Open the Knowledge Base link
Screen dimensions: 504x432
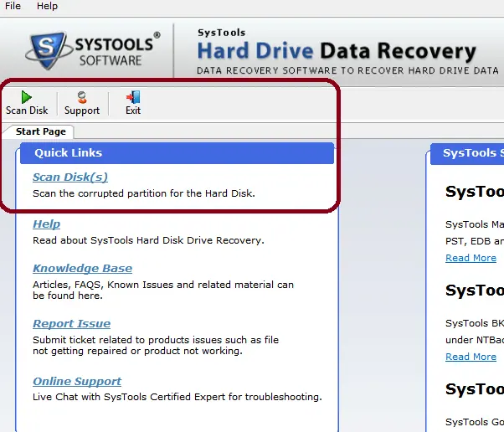point(82,268)
